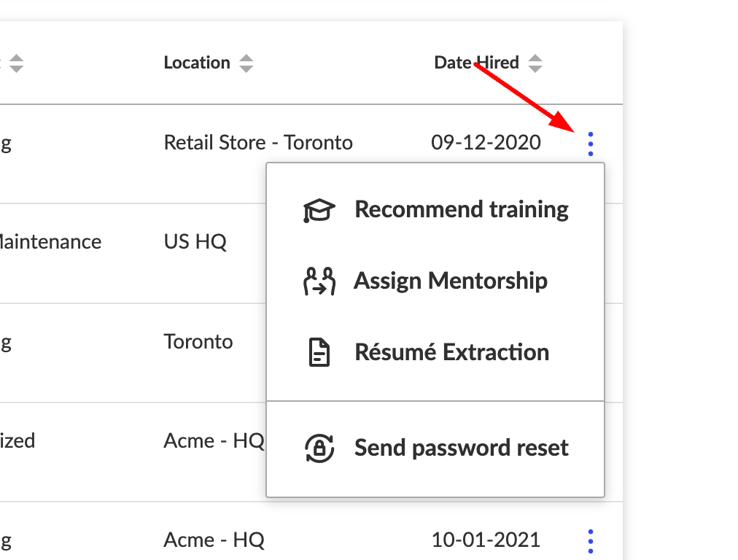Viewport: 738px width, 560px height.
Task: Select Recommend training from the menu
Action: point(461,209)
